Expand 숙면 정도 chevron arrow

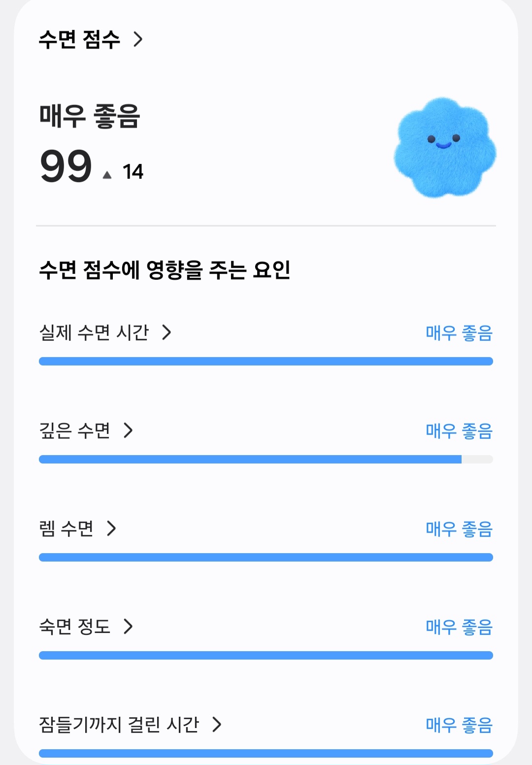128,627
